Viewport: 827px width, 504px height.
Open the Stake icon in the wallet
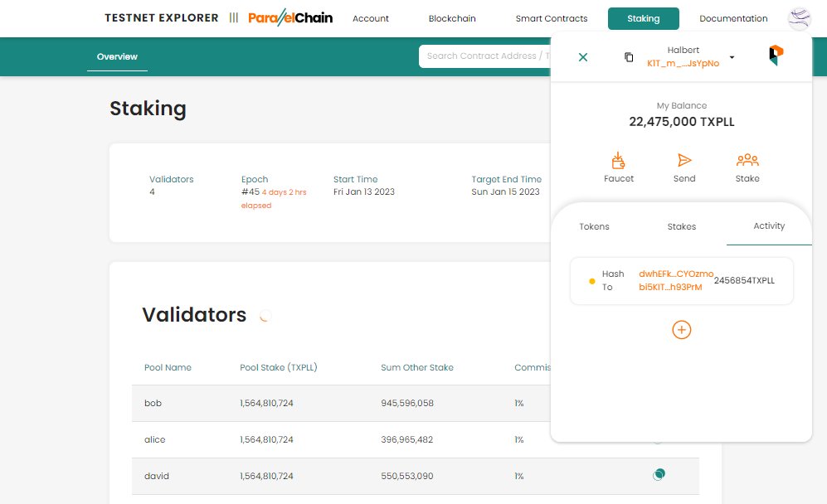(747, 160)
